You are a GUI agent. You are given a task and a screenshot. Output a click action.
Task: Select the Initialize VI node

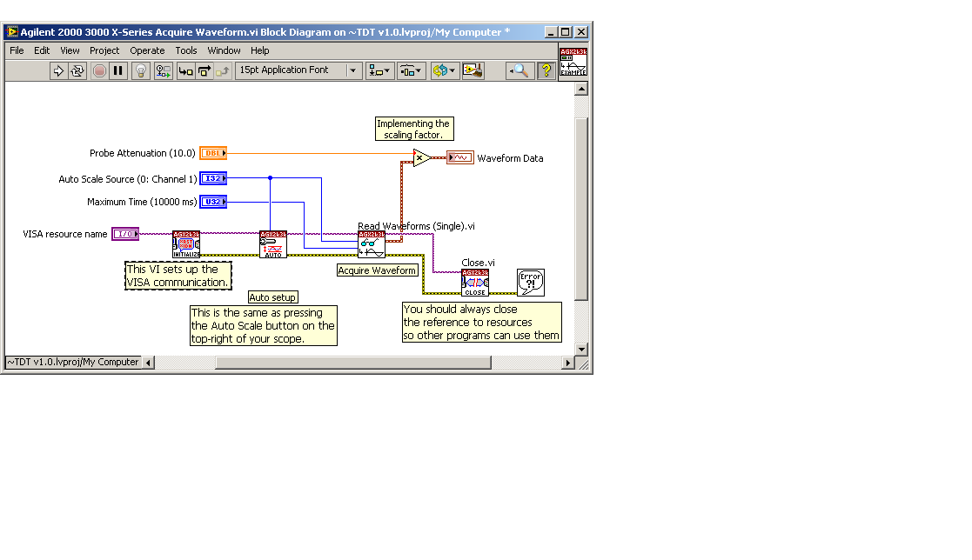point(186,244)
